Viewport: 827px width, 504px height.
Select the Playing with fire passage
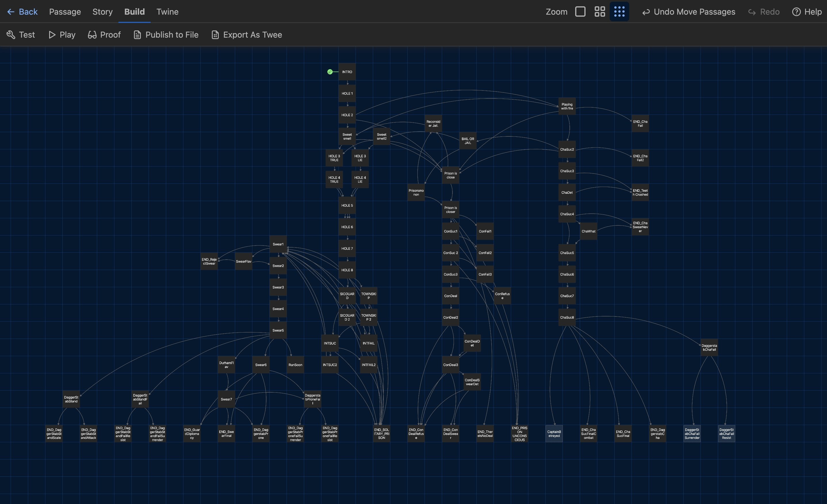tap(567, 106)
